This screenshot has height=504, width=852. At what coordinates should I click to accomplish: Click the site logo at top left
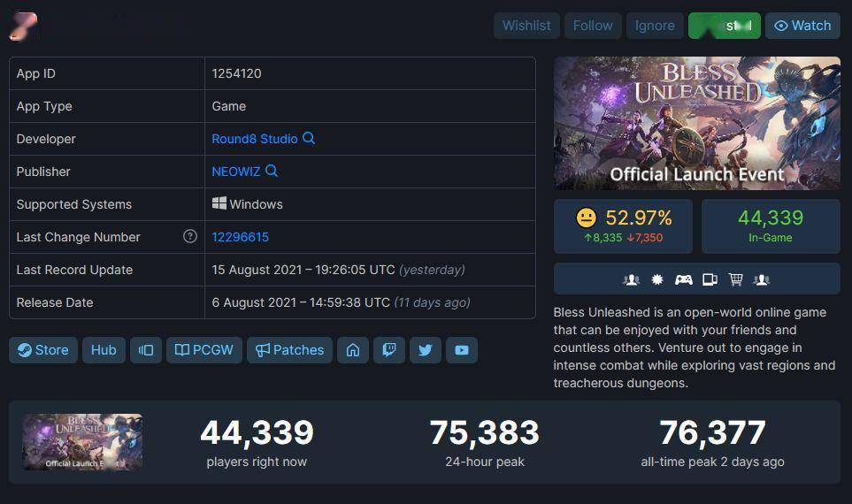[x=23, y=26]
